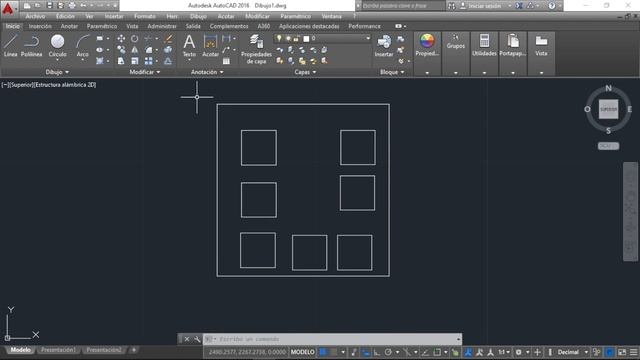Click the wrench customize icon on command line
640x360 pixels.
tap(197, 339)
